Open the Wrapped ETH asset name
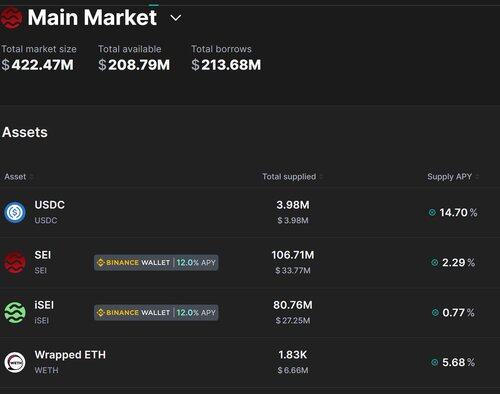Viewport: 500px width, 394px height. [x=70, y=355]
